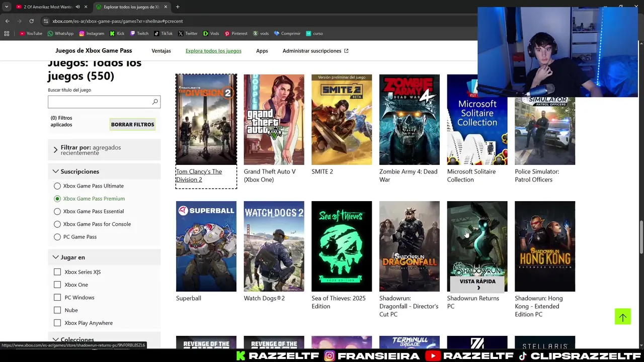Open Juegos de Xbox Game Pass heading link
The image size is (644, 362).
pyautogui.click(x=94, y=51)
